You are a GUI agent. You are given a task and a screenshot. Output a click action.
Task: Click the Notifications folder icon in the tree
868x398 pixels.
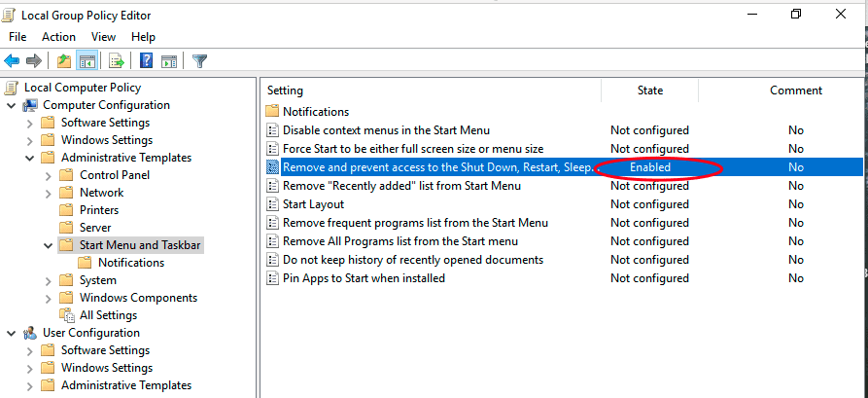(85, 263)
